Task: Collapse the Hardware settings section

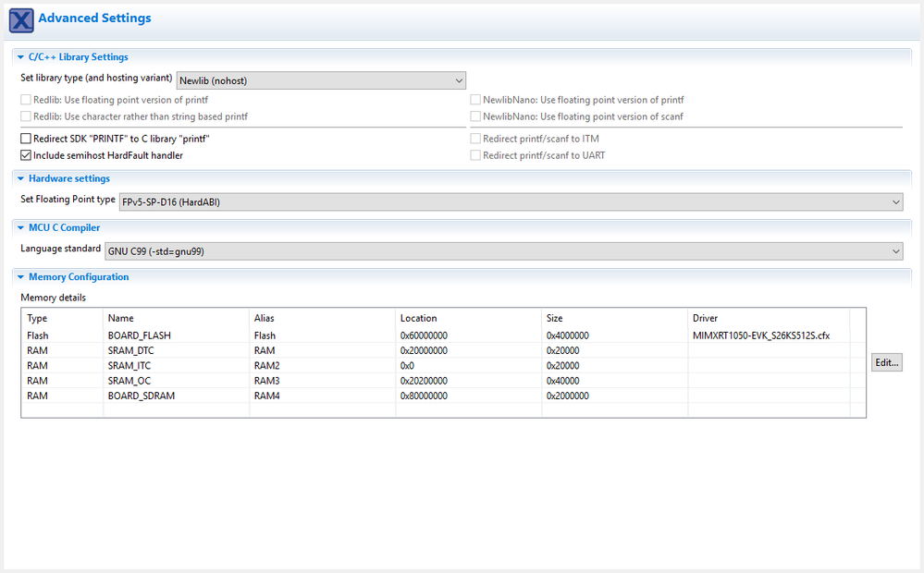Action: point(20,178)
